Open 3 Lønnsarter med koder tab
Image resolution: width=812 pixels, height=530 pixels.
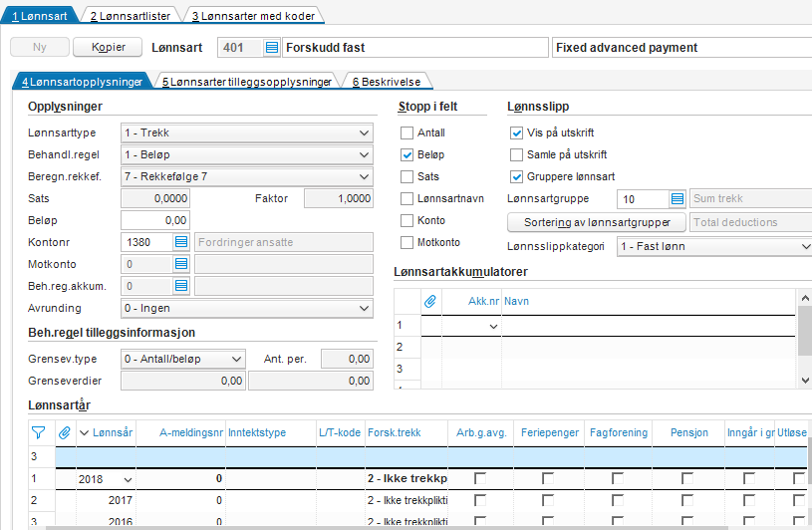coord(253,16)
